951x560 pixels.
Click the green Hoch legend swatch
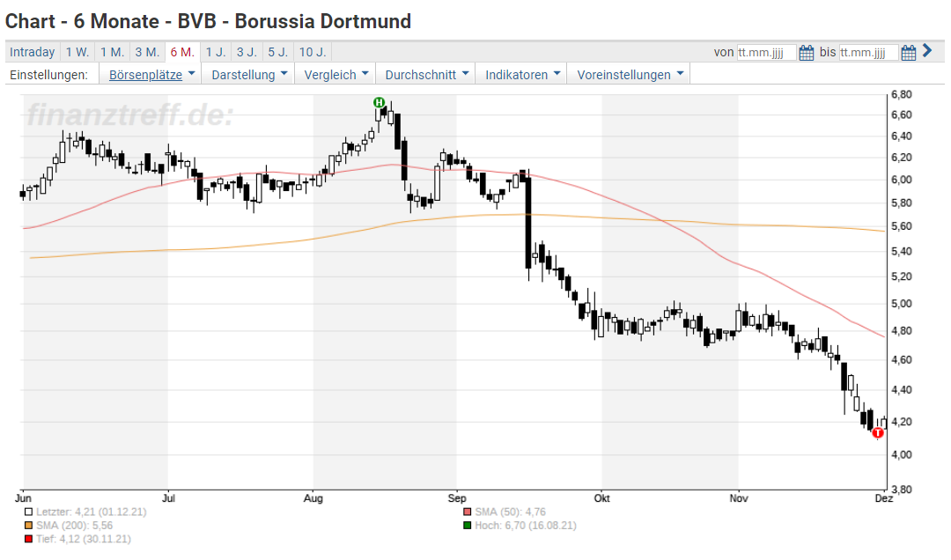pyautogui.click(x=467, y=526)
